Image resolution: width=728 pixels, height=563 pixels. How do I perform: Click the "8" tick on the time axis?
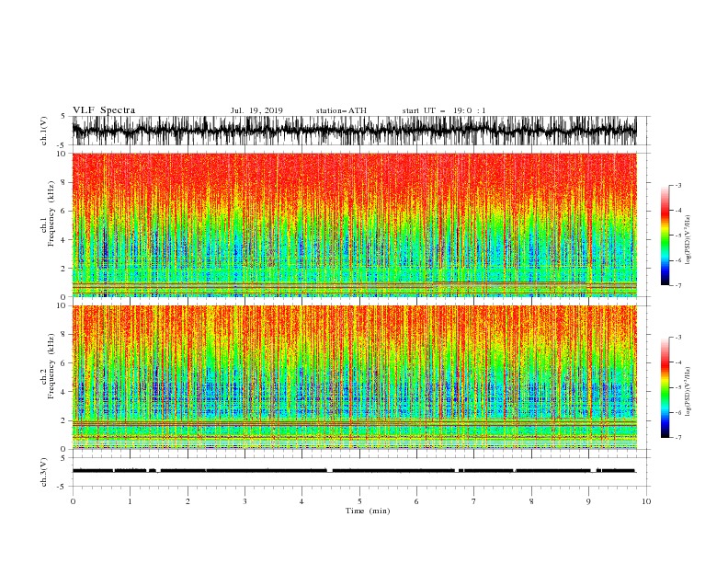point(531,501)
